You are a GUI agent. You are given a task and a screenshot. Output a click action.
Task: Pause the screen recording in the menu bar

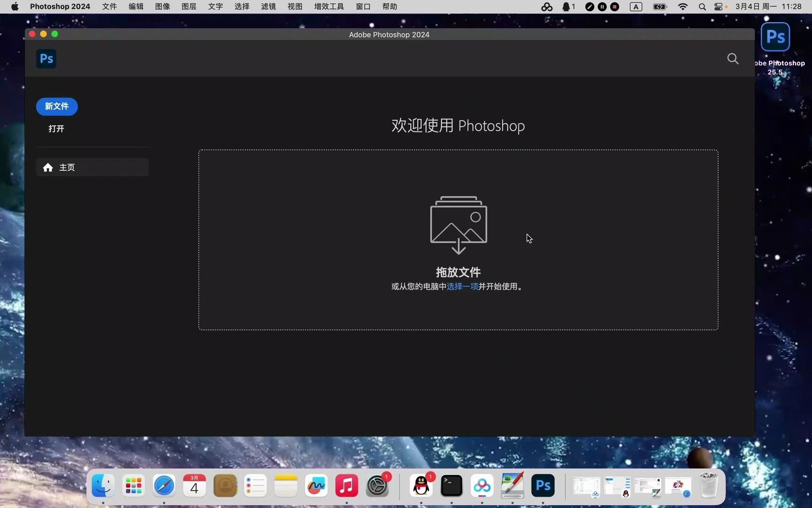(602, 7)
